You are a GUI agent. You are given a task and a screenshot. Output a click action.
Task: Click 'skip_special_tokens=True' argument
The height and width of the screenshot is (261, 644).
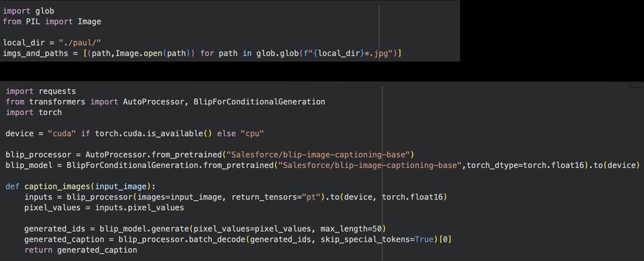(x=377, y=240)
